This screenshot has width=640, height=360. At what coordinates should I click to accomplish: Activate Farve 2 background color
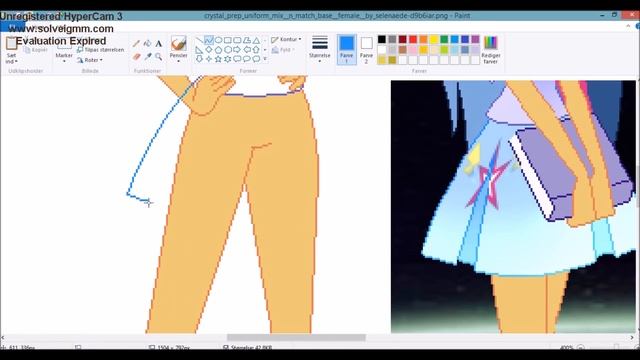[366, 49]
